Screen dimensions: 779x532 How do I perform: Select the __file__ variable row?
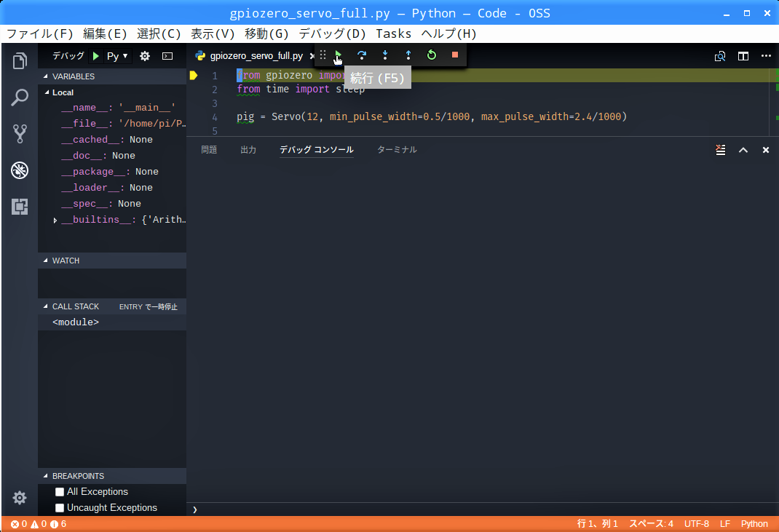(x=112, y=124)
